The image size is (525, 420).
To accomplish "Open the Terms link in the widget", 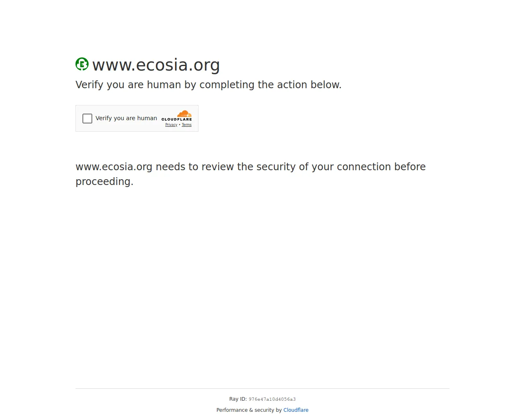I will 187,125.
